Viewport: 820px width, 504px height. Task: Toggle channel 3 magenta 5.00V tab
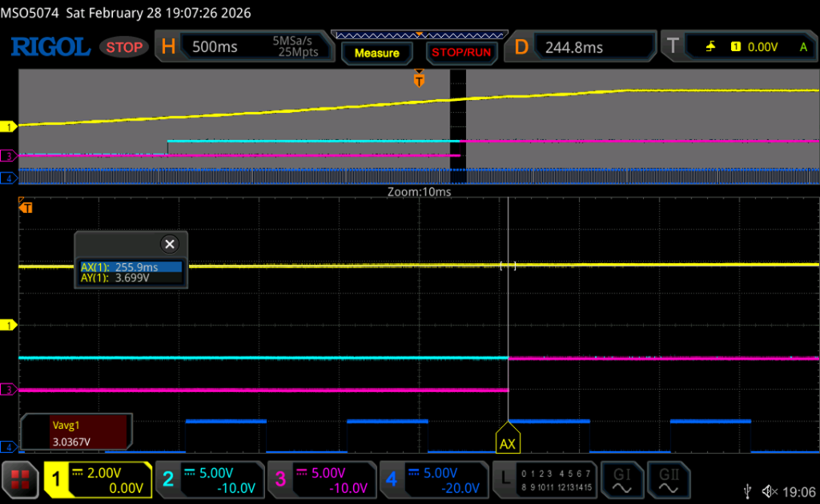320,480
